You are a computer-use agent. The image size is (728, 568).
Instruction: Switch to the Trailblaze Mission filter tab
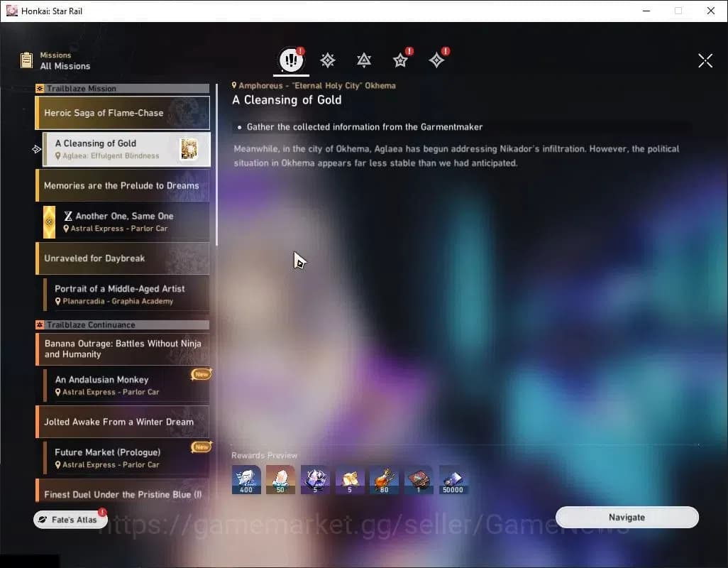click(328, 60)
